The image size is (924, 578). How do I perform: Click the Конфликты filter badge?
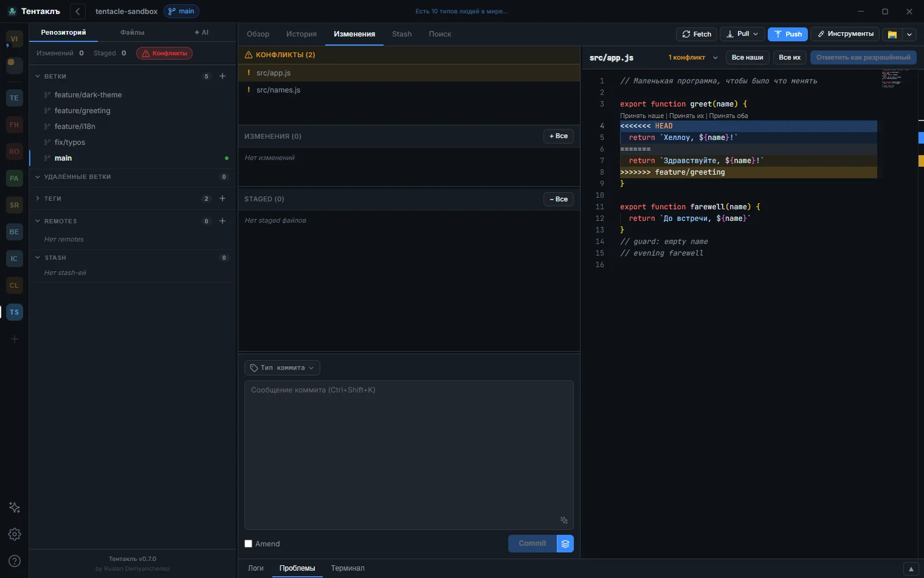(x=164, y=54)
